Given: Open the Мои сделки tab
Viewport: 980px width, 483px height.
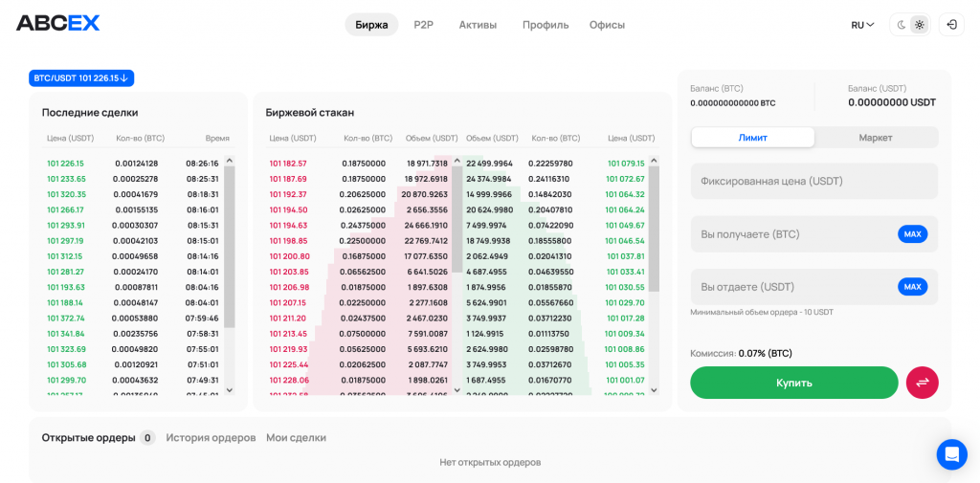Looking at the screenshot, I should pos(296,438).
